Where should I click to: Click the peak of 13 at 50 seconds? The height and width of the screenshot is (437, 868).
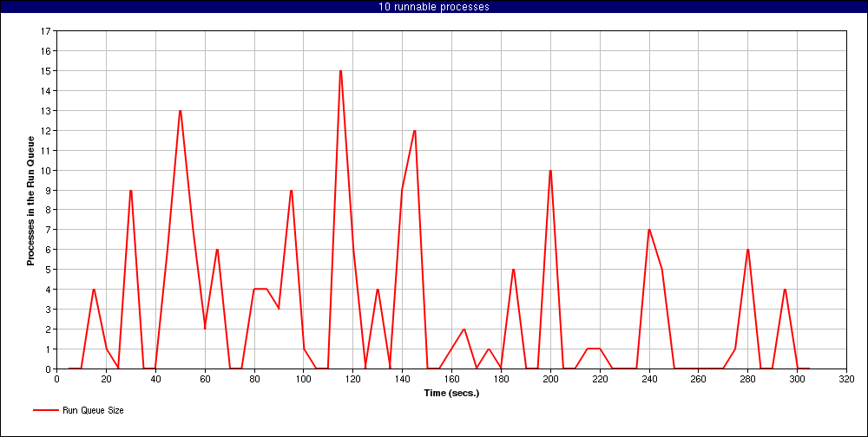pyautogui.click(x=180, y=111)
